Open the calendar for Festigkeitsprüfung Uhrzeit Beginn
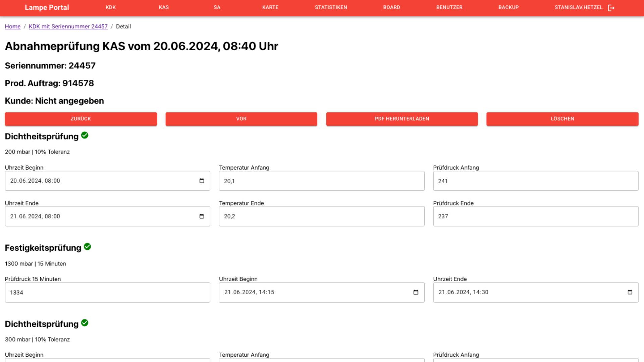 tap(416, 292)
